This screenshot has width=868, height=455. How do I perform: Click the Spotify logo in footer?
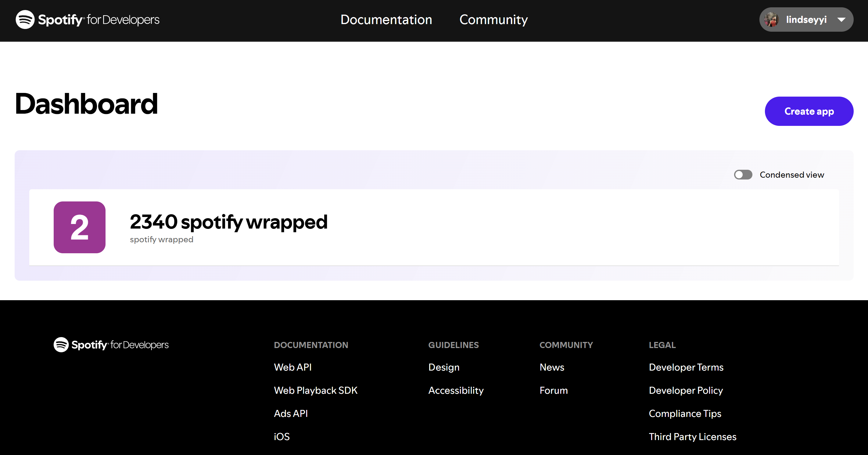(61, 345)
